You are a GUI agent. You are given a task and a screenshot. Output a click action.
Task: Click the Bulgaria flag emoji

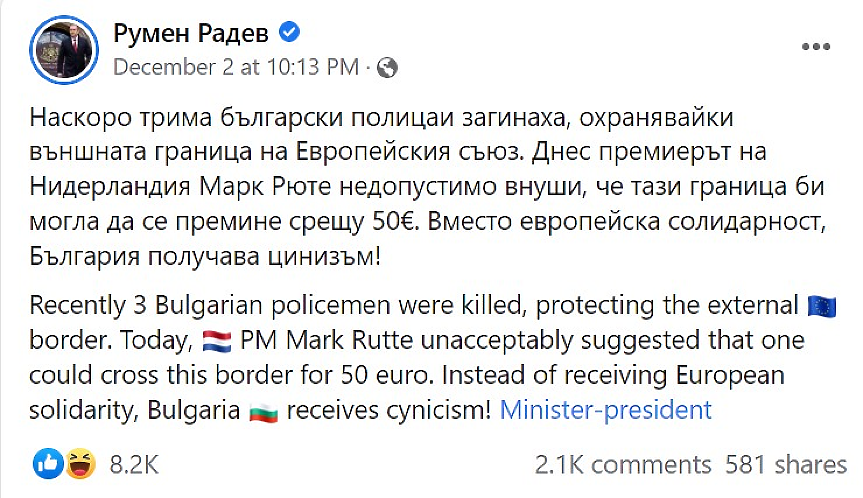click(263, 411)
